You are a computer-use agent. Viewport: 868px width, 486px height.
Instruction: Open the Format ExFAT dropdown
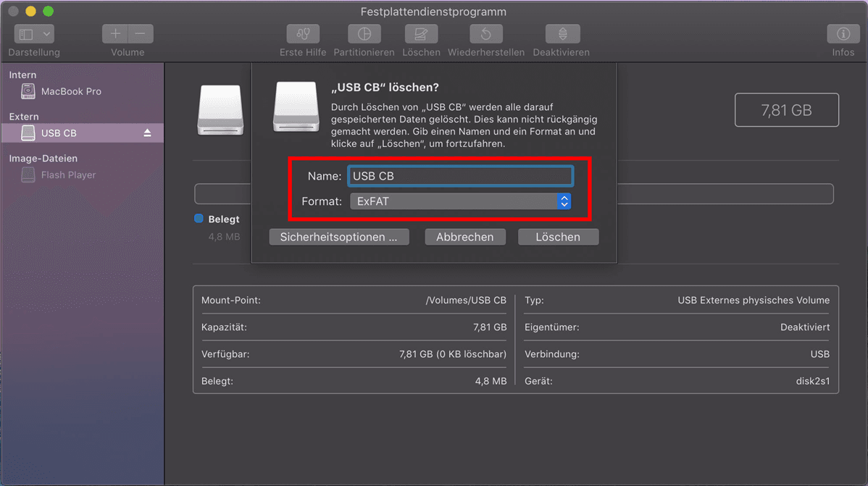coord(461,201)
